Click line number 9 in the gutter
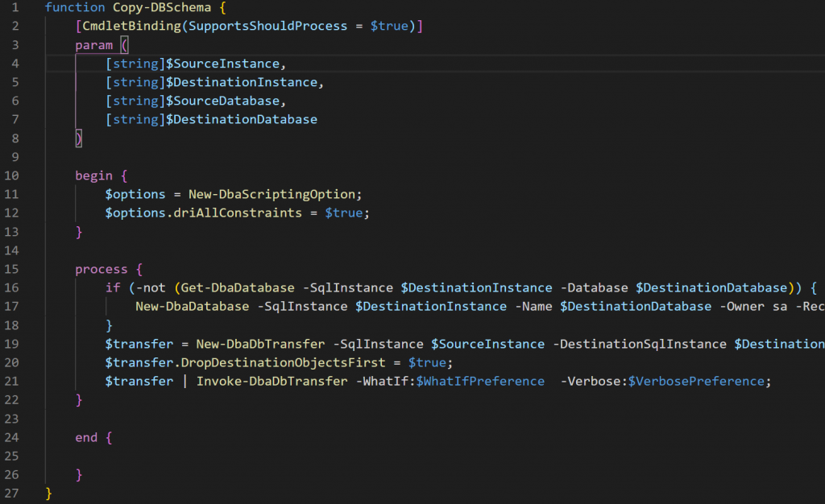This screenshot has width=825, height=504. coord(15,157)
